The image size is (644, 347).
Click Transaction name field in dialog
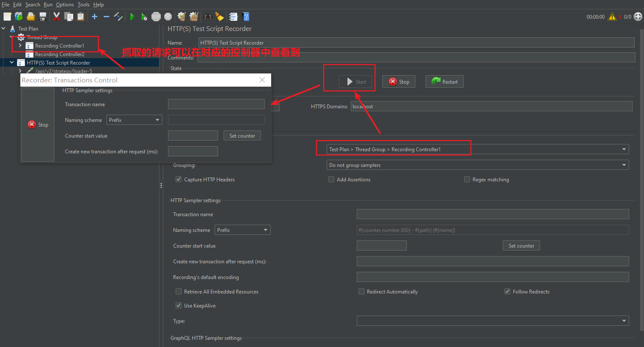tap(216, 104)
